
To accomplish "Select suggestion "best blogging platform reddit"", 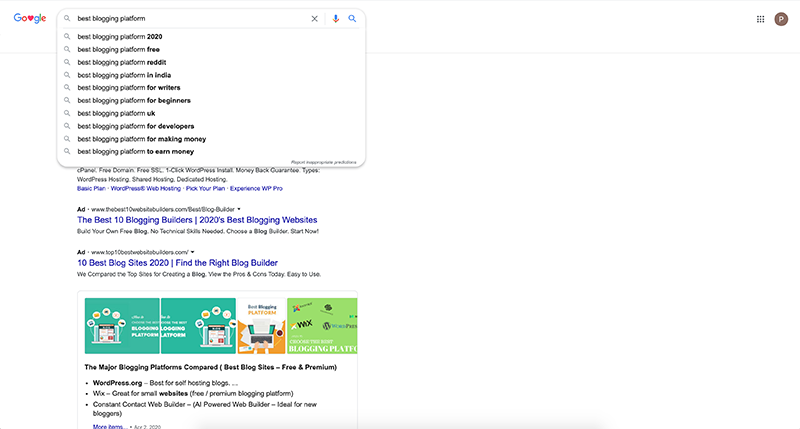I will (211, 62).
